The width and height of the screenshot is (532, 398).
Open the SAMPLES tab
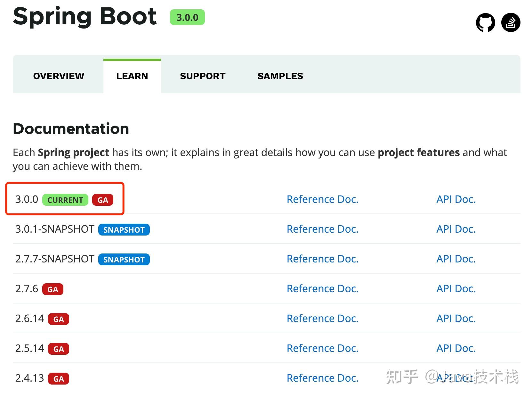coord(280,76)
